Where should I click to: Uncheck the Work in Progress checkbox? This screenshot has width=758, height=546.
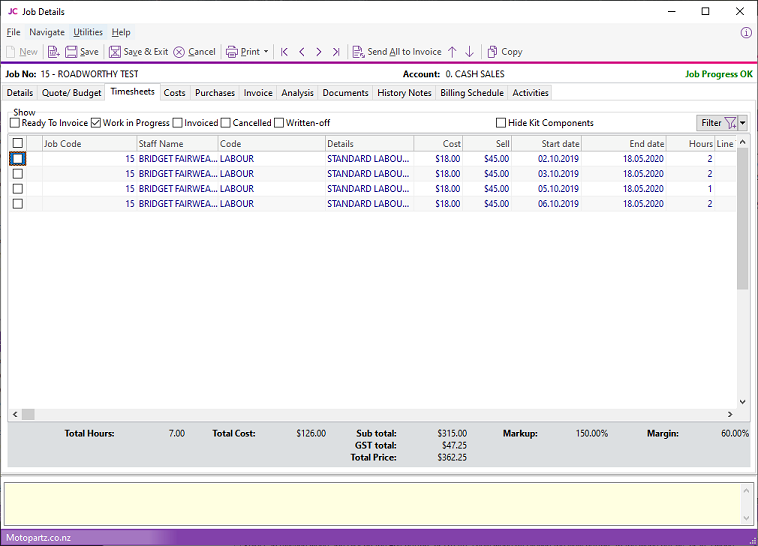(96, 123)
